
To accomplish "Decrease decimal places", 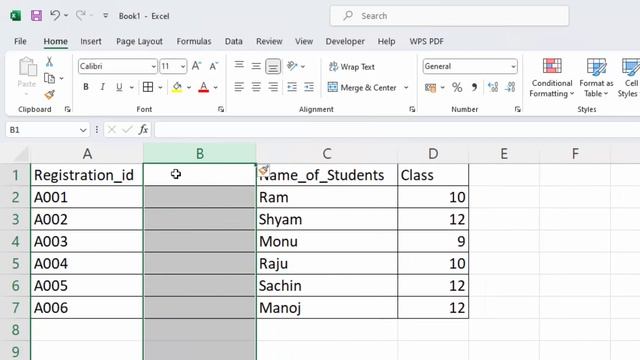I will pos(510,87).
